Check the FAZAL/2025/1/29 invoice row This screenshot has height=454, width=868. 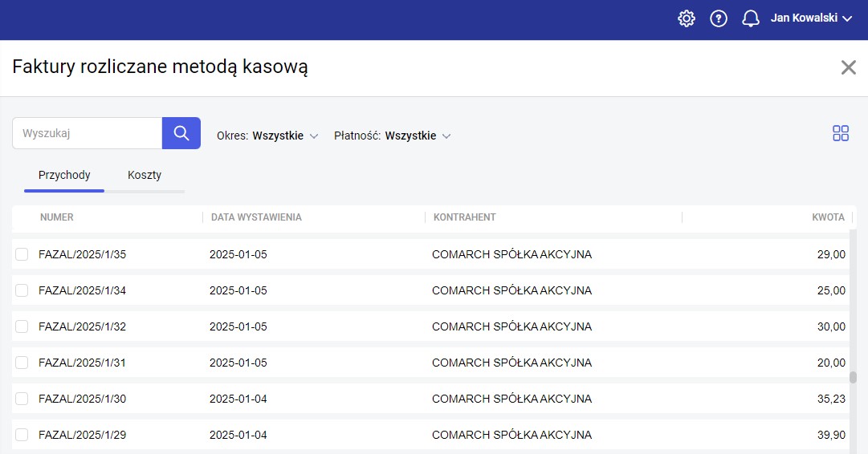[x=22, y=435]
